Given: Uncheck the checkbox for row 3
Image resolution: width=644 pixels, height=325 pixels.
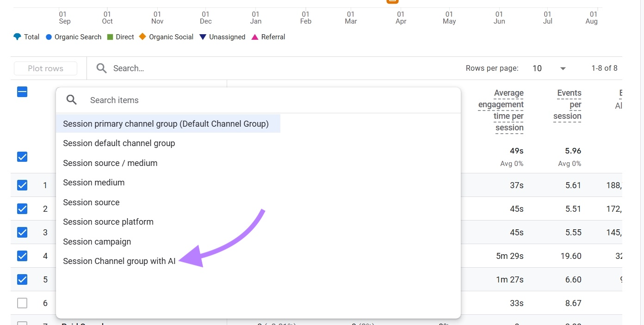Looking at the screenshot, I should (22, 232).
